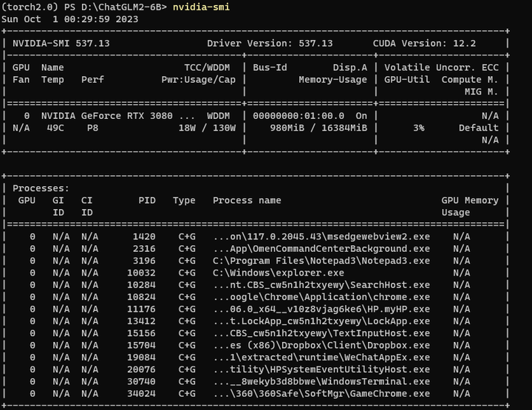Click the nvidia-smi command text
The width and height of the screenshot is (532, 410).
199,7
